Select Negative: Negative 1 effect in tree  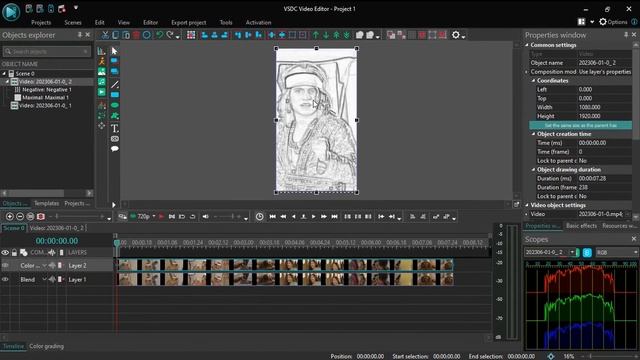[x=47, y=89]
